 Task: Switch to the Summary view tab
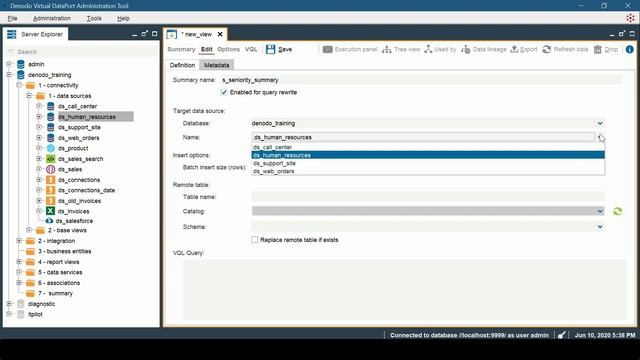[x=181, y=49]
